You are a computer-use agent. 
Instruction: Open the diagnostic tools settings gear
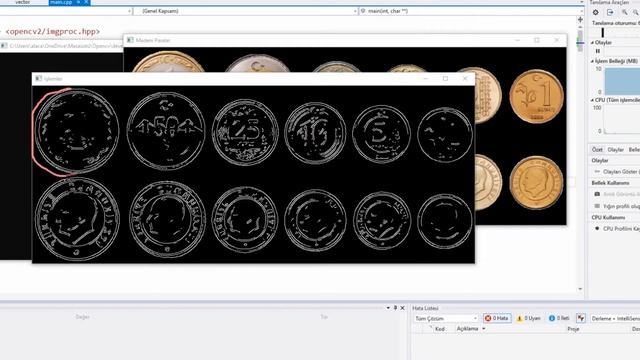(596, 13)
